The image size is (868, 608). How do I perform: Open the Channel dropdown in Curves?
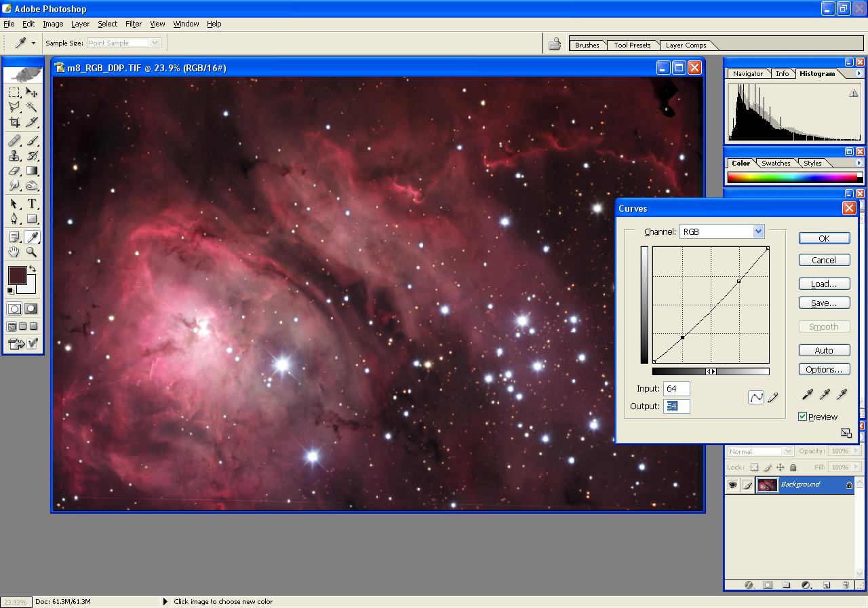[758, 231]
